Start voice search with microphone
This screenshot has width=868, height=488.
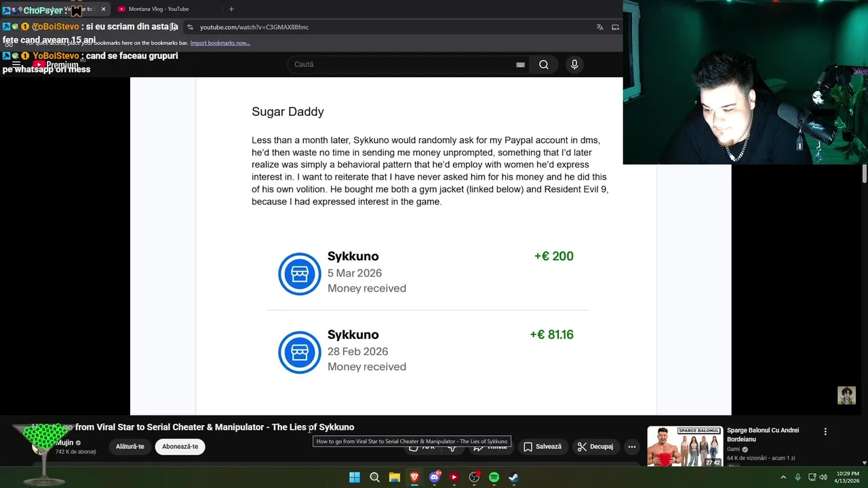tap(574, 64)
